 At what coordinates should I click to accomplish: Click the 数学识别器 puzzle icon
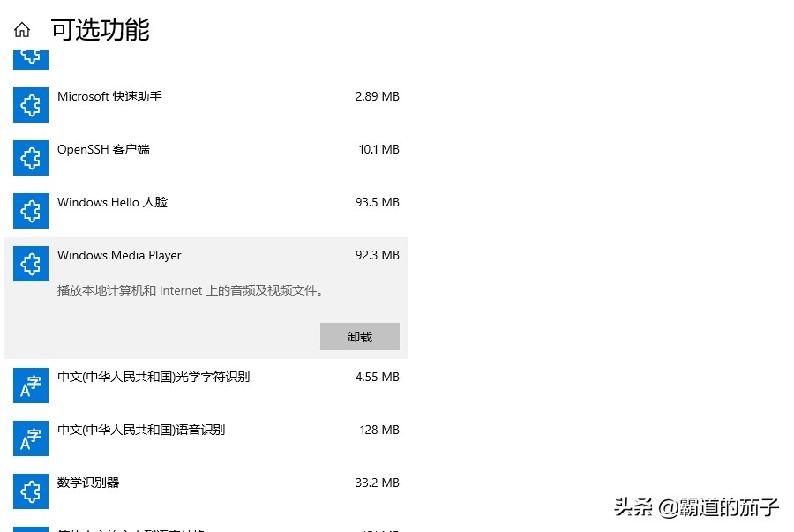coord(30,491)
